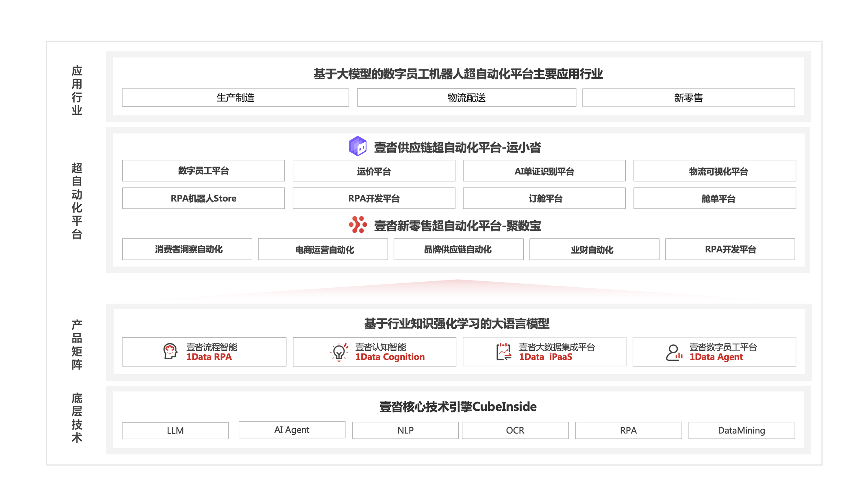The height and width of the screenshot is (504, 867).
Task: Click heading 壹沓新零售超自动化平台-聚数宝
Action: 457,226
